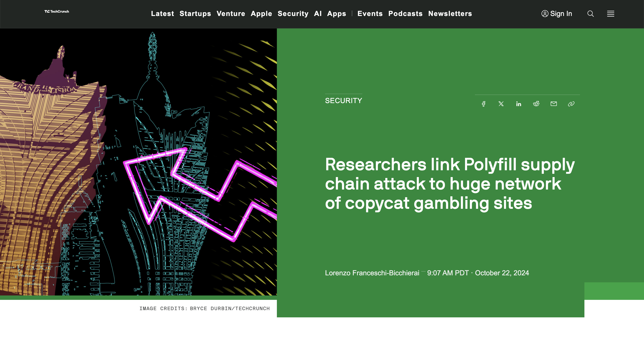
Task: Open the search magnifier icon
Action: [x=591, y=14]
